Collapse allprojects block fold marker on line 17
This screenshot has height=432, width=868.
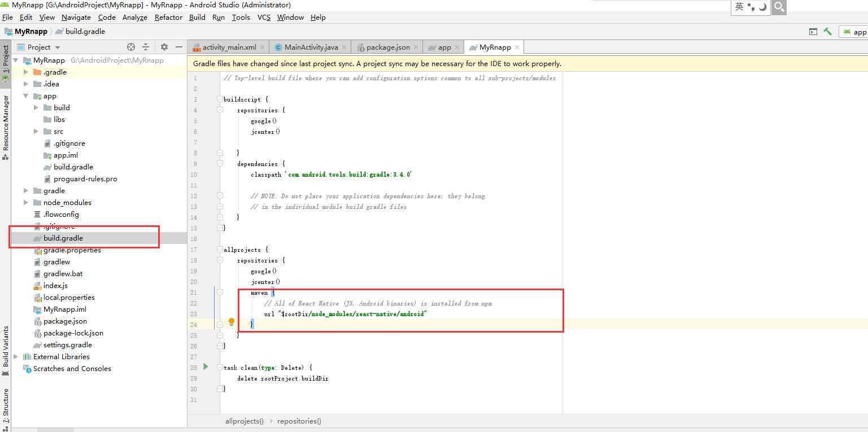[x=220, y=250]
